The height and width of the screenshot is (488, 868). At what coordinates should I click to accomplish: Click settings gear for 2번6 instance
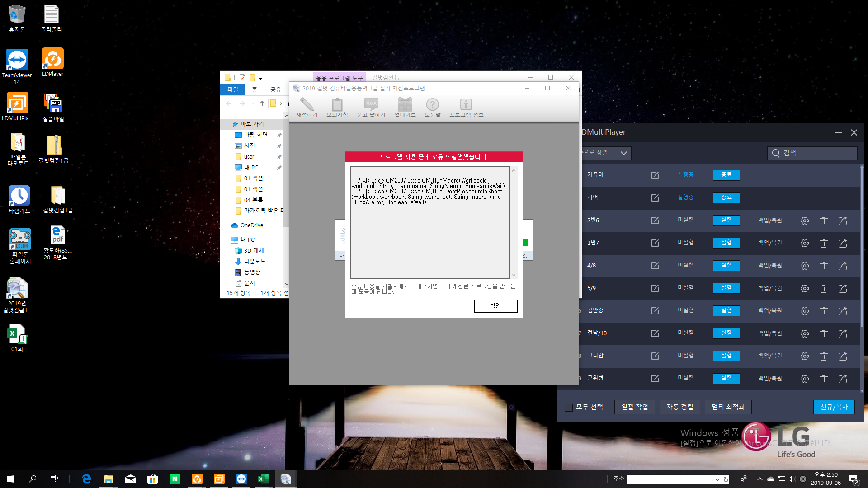(804, 221)
